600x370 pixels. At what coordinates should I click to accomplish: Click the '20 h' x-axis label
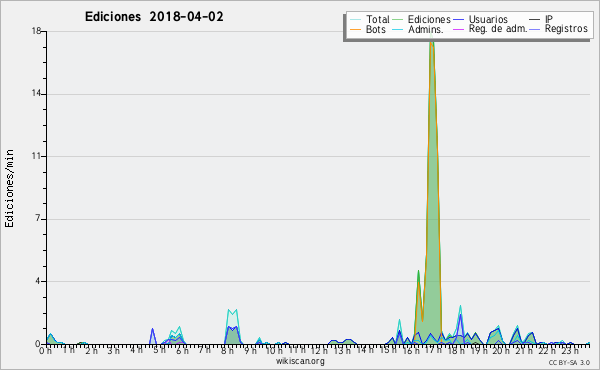pos(502,351)
